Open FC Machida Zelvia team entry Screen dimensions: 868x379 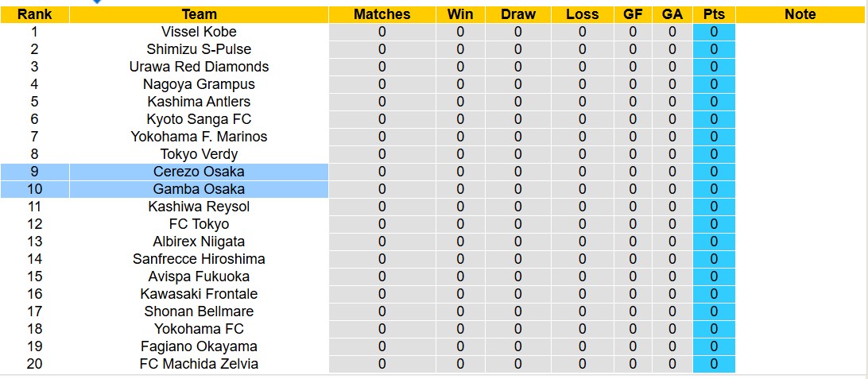199,364
